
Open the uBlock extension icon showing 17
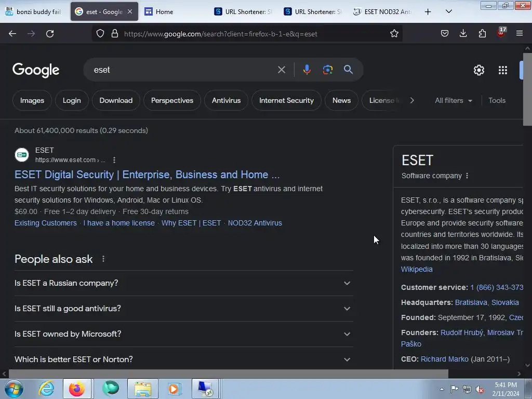click(501, 33)
